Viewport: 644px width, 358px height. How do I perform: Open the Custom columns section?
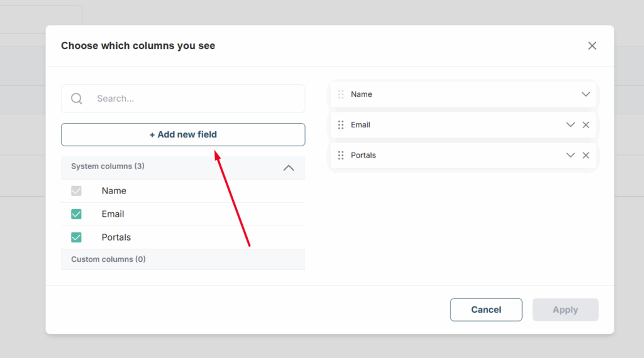tap(183, 259)
